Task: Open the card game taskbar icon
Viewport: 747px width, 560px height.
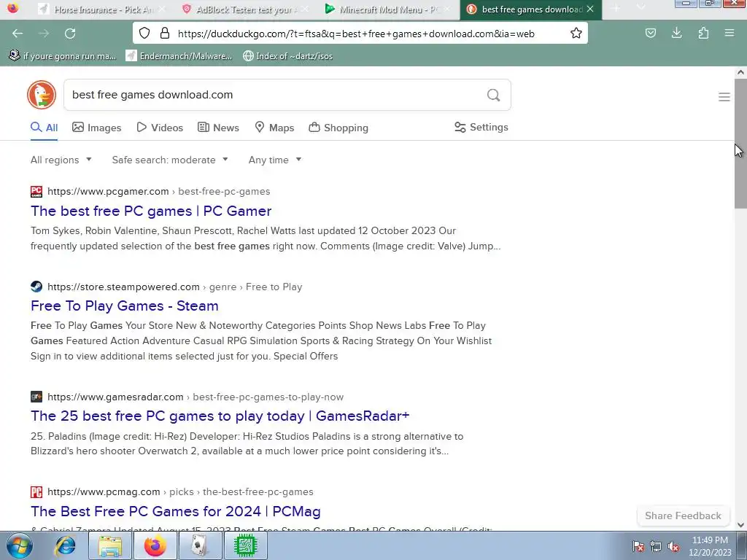Action: click(x=200, y=545)
